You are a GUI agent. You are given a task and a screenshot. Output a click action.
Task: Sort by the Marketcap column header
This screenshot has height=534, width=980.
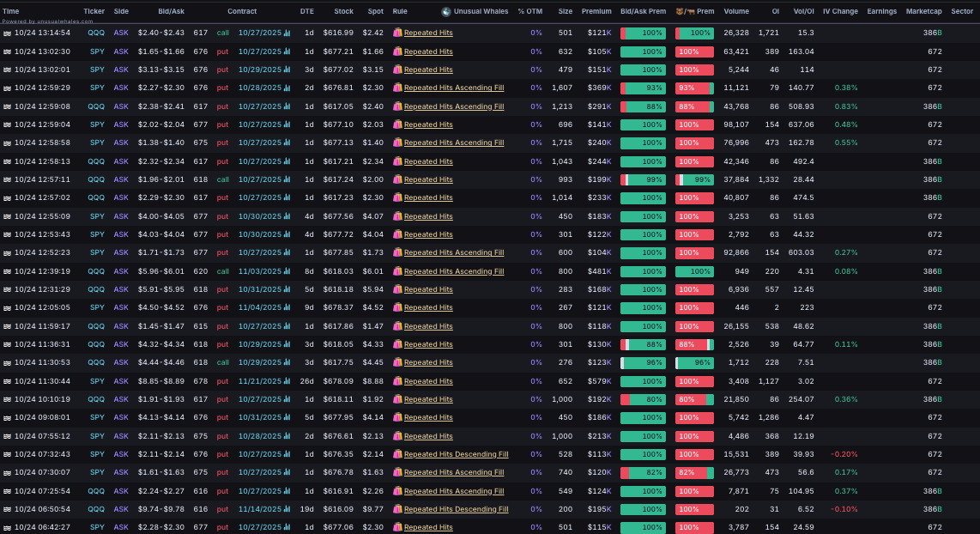coord(923,11)
